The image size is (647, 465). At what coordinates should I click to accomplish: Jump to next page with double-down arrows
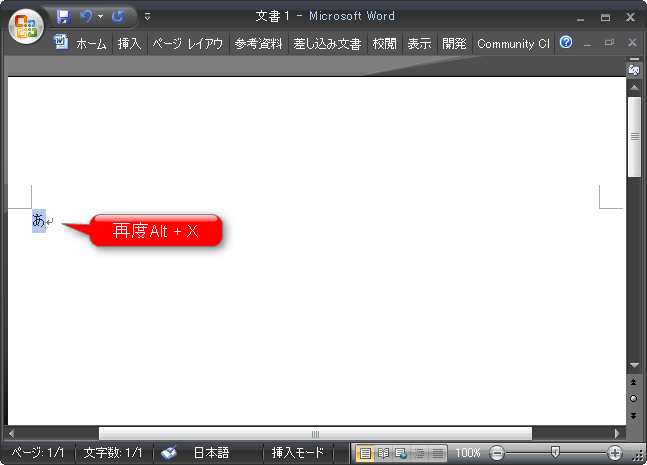pos(633,415)
